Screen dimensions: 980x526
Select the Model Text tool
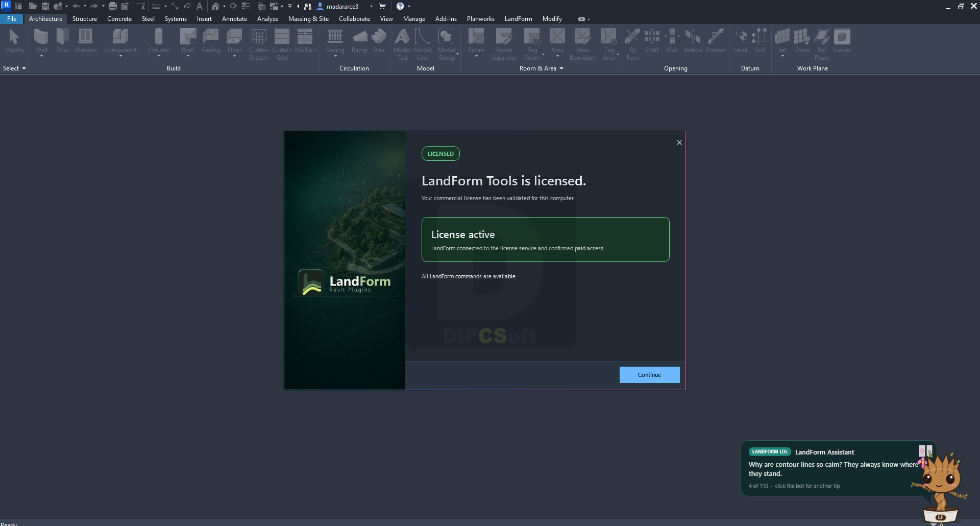coord(402,44)
